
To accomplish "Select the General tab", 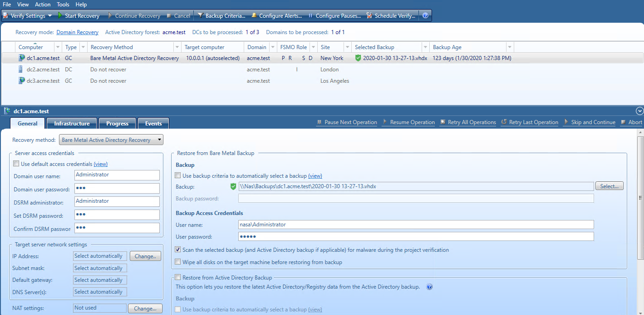I will (x=27, y=123).
